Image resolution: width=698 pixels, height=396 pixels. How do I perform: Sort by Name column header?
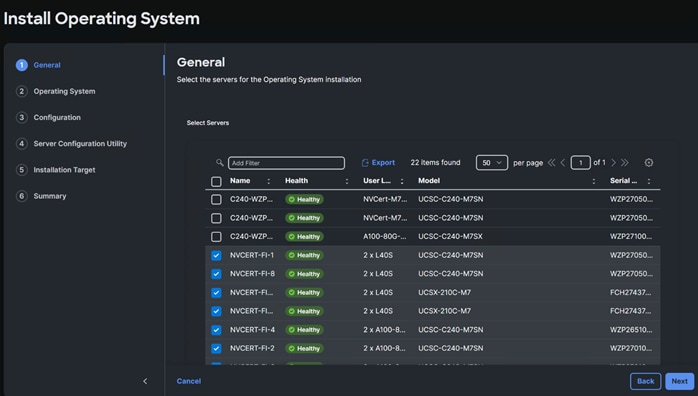(240, 181)
